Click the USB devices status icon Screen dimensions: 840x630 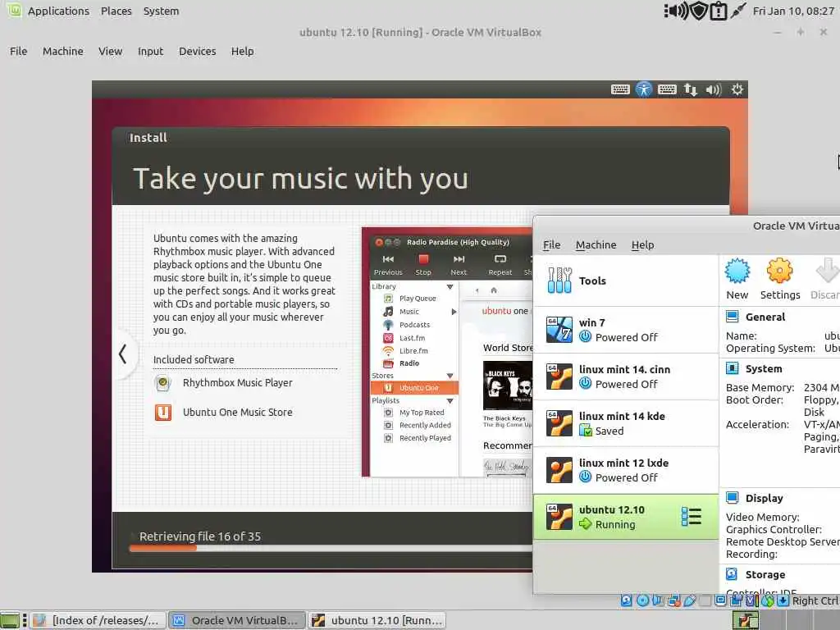pos(689,600)
